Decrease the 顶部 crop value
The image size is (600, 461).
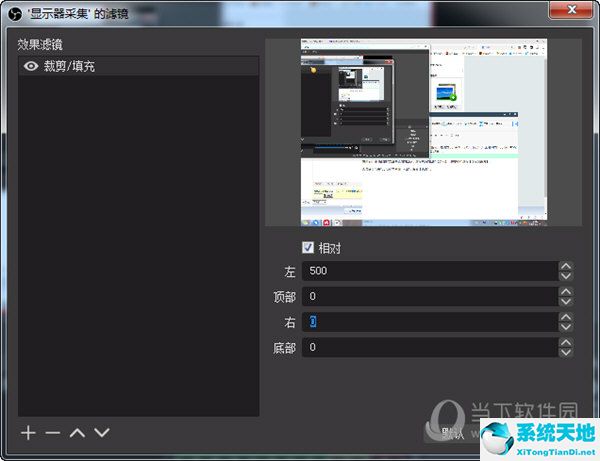[x=566, y=302]
